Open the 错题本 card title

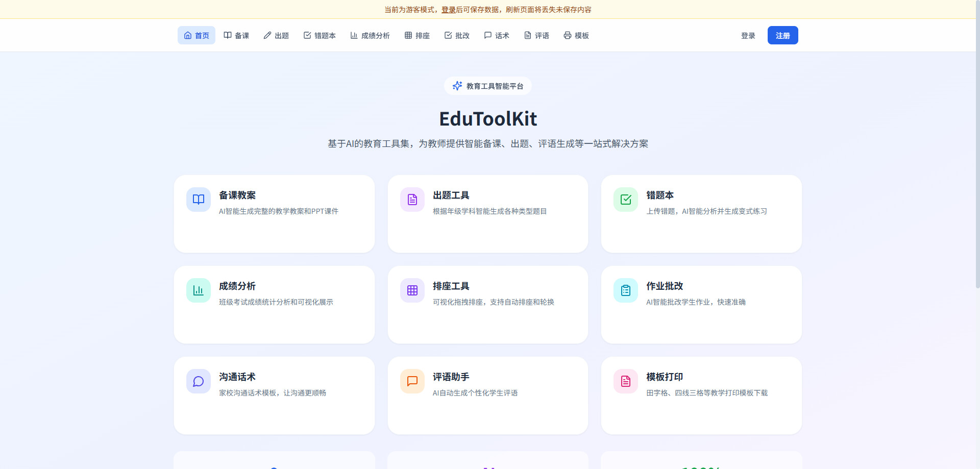tap(660, 195)
